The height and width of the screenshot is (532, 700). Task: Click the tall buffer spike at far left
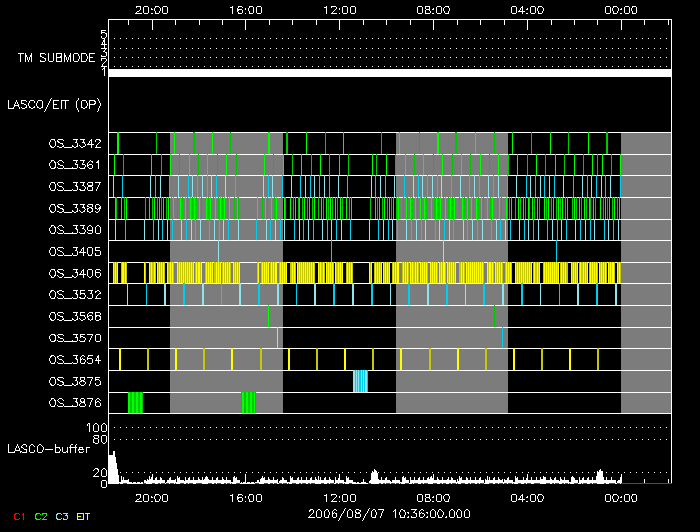(113, 467)
